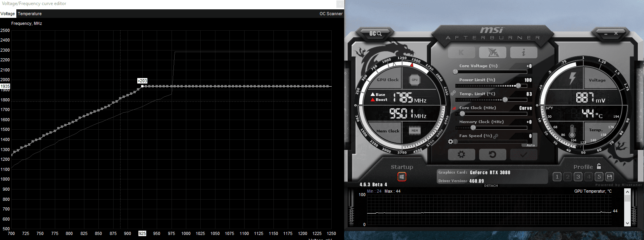Click the 9501 MHz memory clock readout
Viewport: 644px width, 240px height.
coord(408,113)
